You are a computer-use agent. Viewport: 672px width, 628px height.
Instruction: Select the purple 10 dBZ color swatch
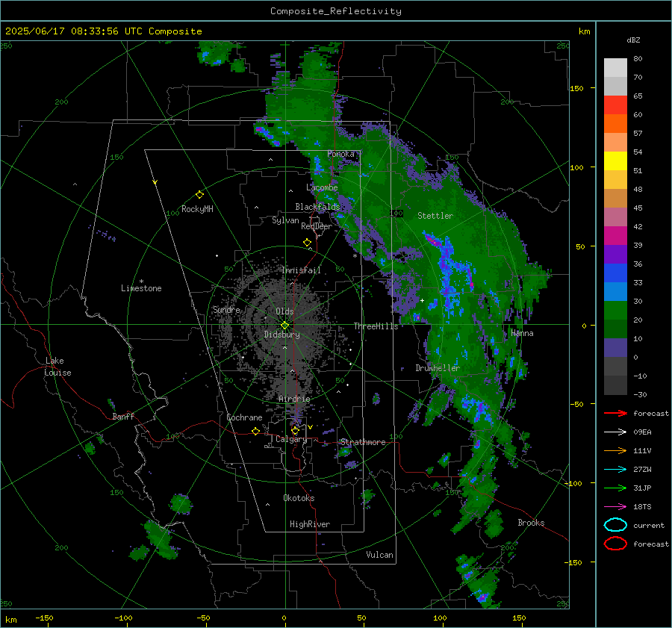[615, 348]
